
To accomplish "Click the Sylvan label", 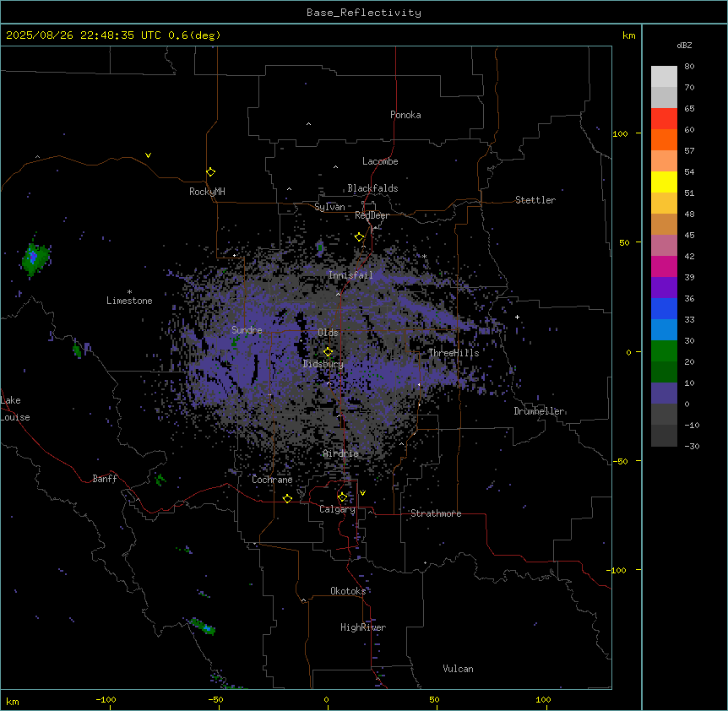I will coord(329,207).
